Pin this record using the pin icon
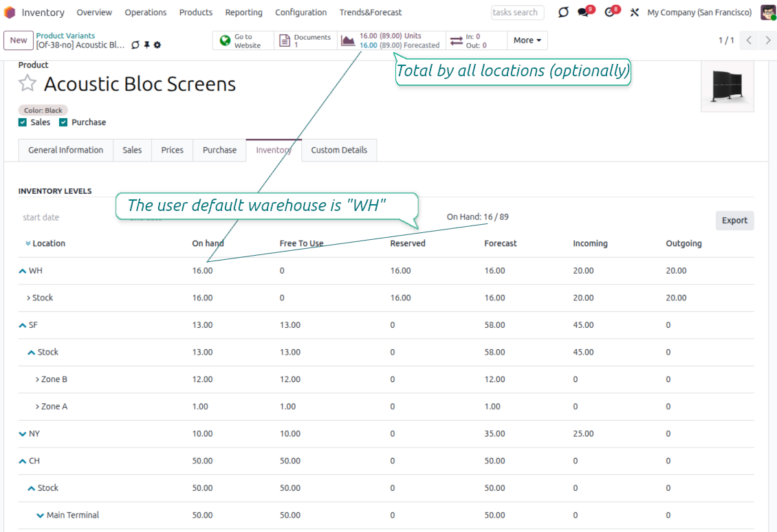The image size is (777, 532). tap(146, 44)
